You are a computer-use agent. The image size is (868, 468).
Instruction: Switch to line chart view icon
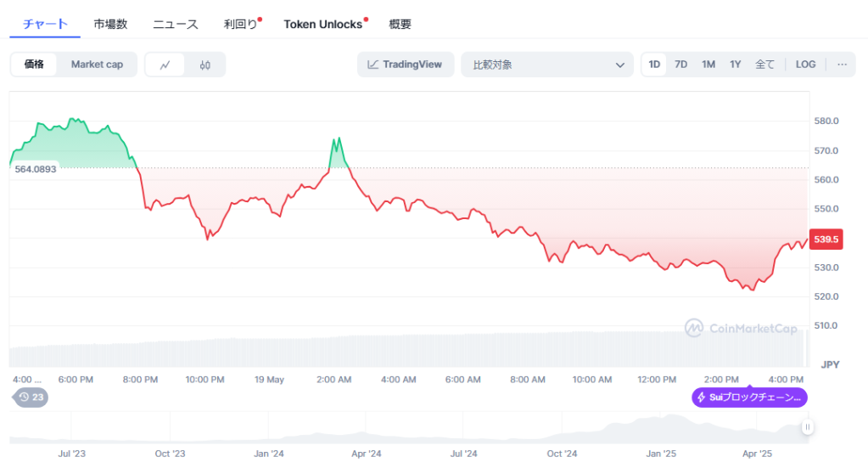click(x=165, y=65)
